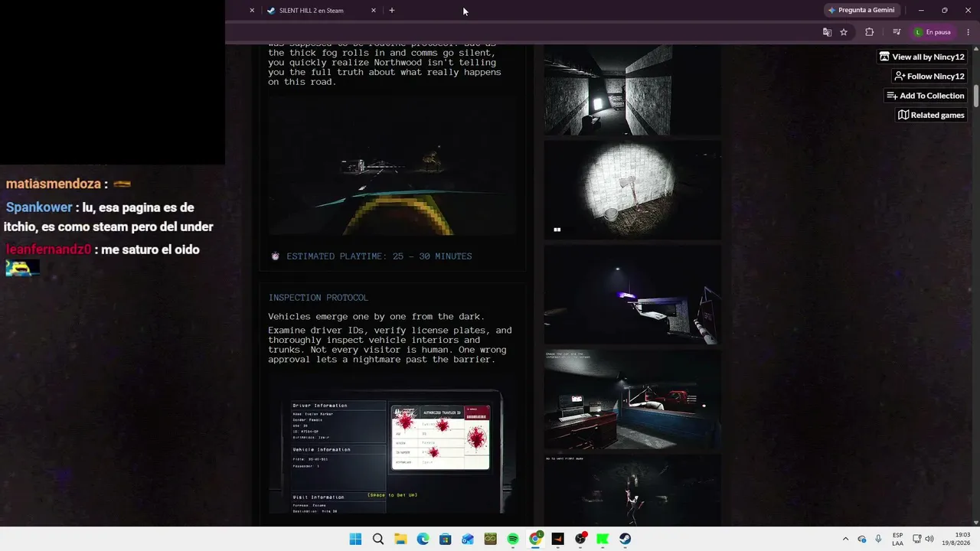Open 'Related games'
Viewport: 980px width, 551px height.
click(x=931, y=115)
